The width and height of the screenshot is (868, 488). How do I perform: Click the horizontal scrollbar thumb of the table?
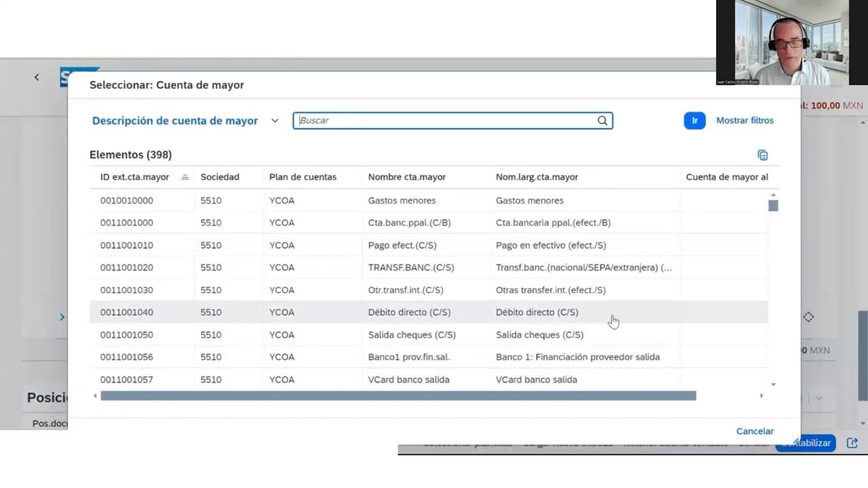tap(398, 396)
